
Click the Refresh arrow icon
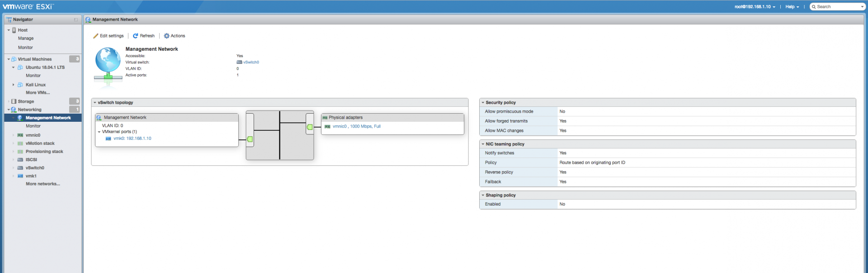click(136, 36)
